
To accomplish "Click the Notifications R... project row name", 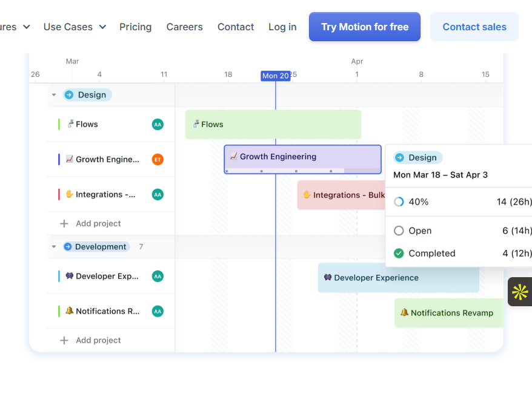I will [108, 311].
